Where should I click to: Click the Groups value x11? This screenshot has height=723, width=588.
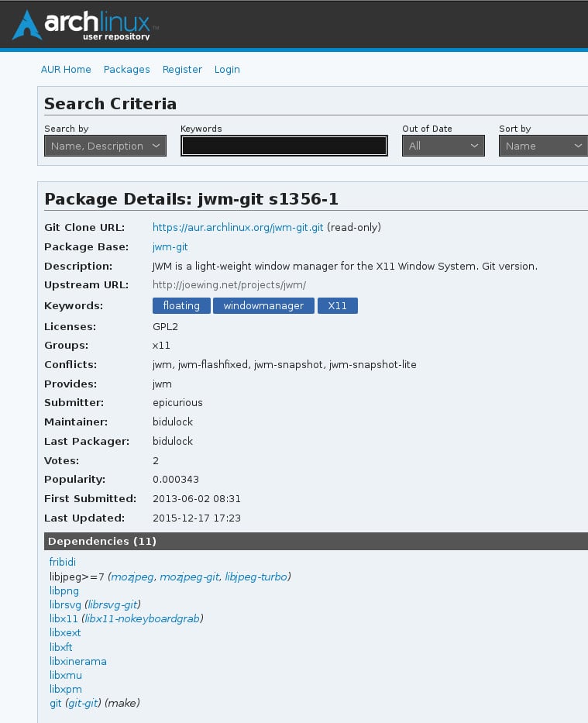pyautogui.click(x=161, y=346)
